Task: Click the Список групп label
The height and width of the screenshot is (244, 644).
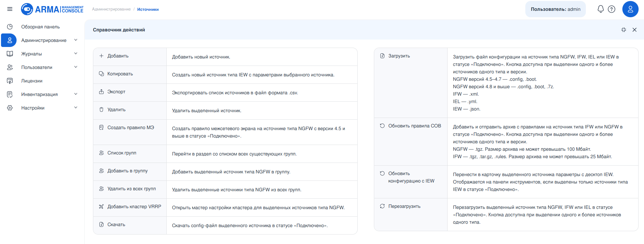Action: coord(122,153)
